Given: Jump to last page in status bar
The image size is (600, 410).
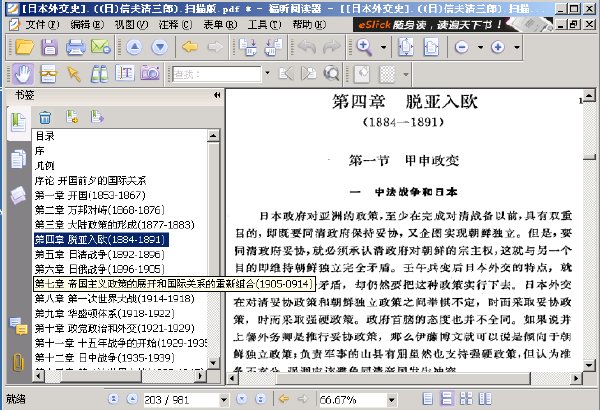Looking at the screenshot, I should pos(261,399).
